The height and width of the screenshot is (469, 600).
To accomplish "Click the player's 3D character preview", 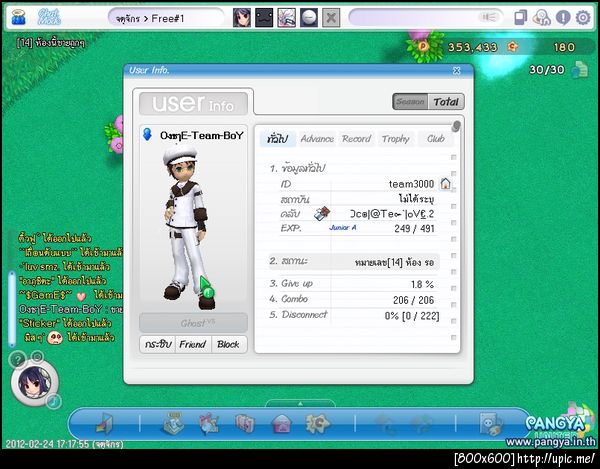I will coord(188,228).
